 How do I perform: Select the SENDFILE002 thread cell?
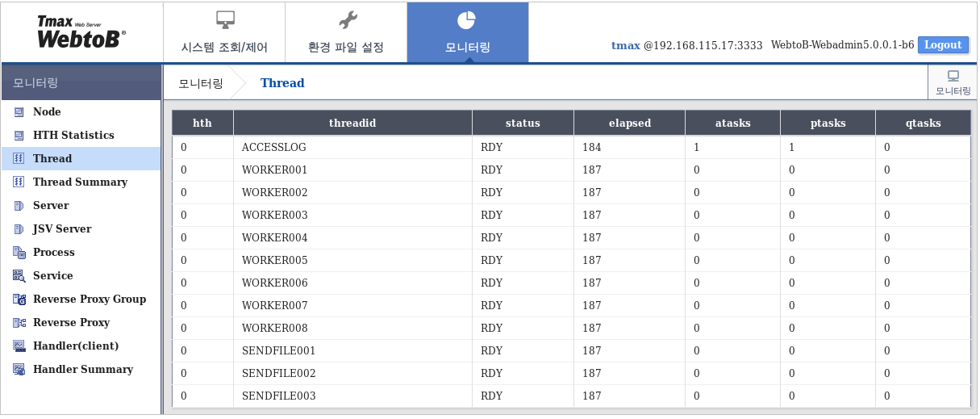point(352,374)
